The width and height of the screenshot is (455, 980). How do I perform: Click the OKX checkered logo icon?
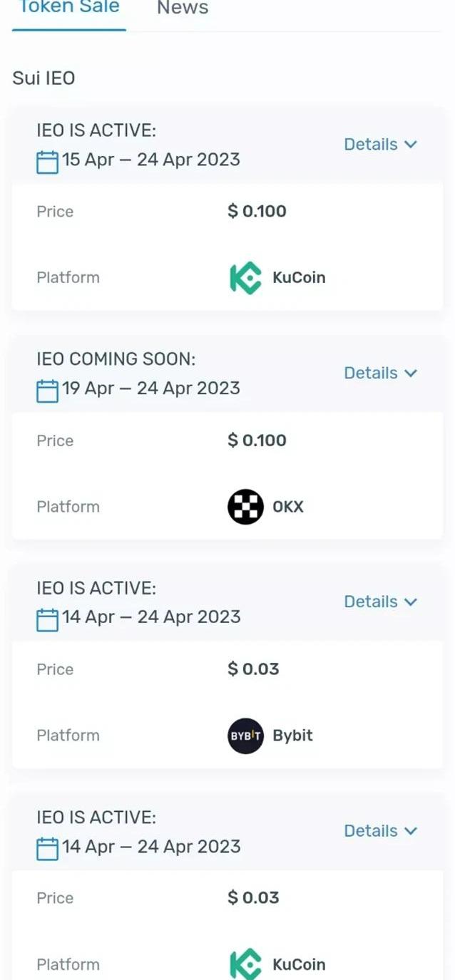tap(245, 507)
